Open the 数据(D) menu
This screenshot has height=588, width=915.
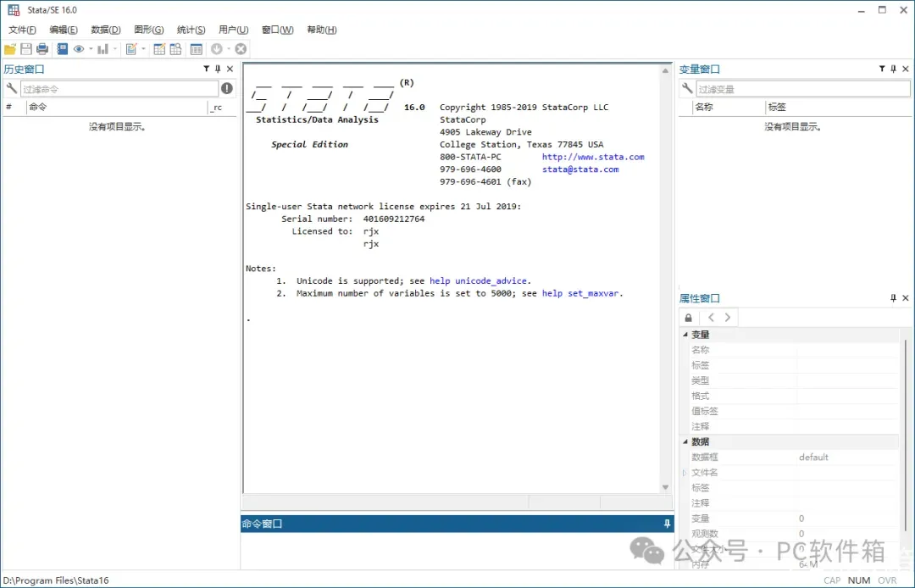(106, 30)
